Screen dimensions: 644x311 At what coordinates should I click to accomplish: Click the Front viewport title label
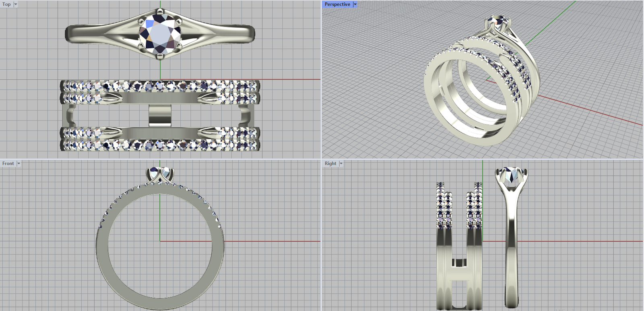pyautogui.click(x=8, y=164)
